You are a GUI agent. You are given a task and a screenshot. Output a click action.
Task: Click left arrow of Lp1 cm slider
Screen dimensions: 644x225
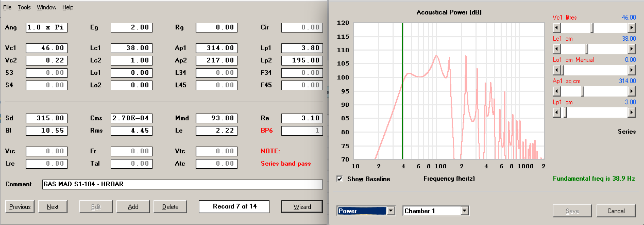(557, 113)
